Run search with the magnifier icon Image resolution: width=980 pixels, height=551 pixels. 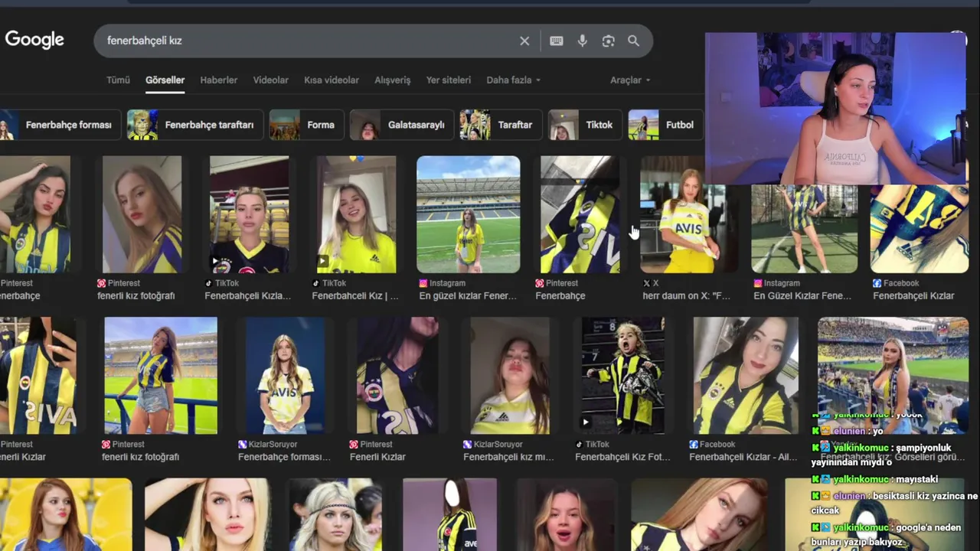pyautogui.click(x=634, y=41)
